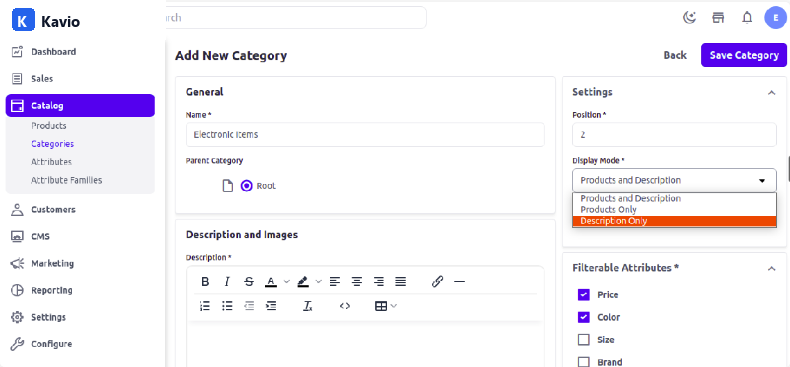Open highlight color dropdown arrow
This screenshot has width=790, height=367.
tap(318, 281)
